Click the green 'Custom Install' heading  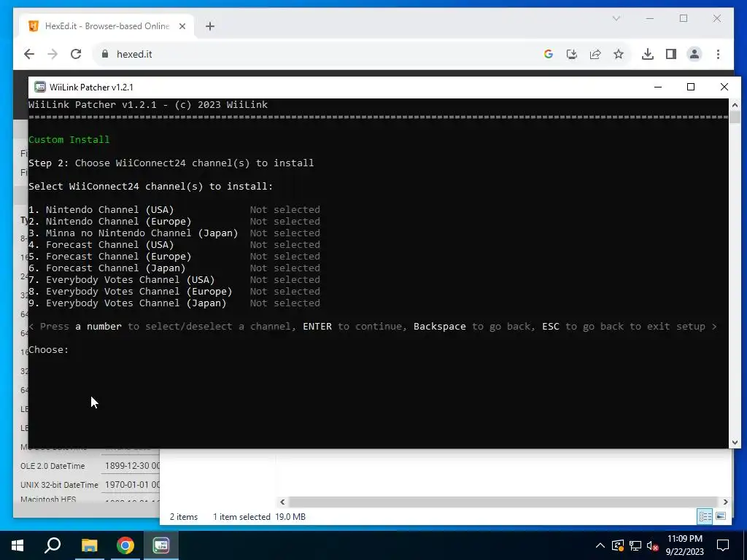coord(69,139)
